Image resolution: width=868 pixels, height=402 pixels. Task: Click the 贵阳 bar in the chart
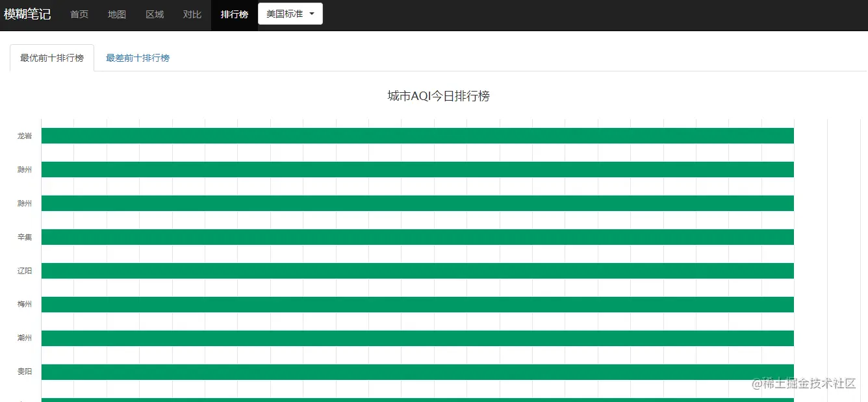coord(418,372)
